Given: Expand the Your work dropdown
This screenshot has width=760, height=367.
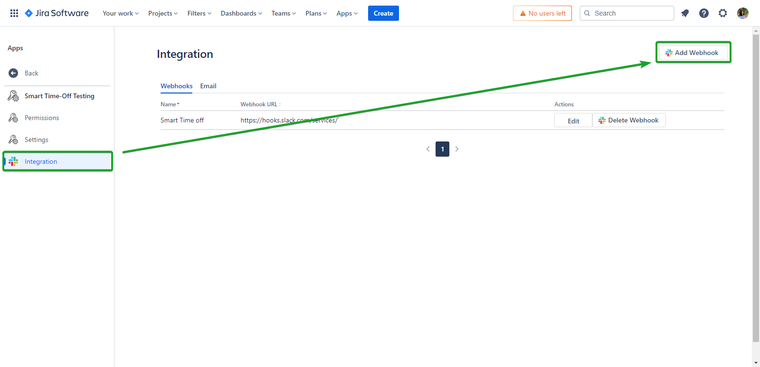Looking at the screenshot, I should point(121,13).
